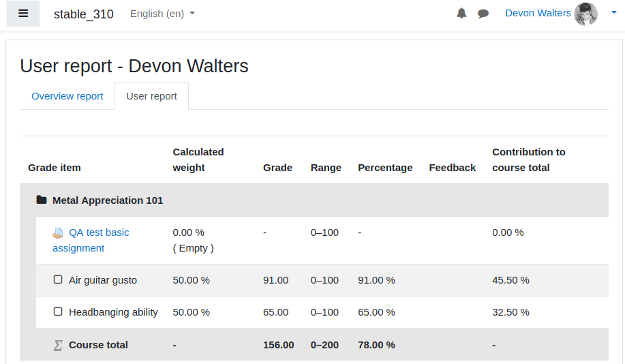This screenshot has height=364, width=625.
Task: Open the hamburger side navigation menu
Action: (23, 14)
